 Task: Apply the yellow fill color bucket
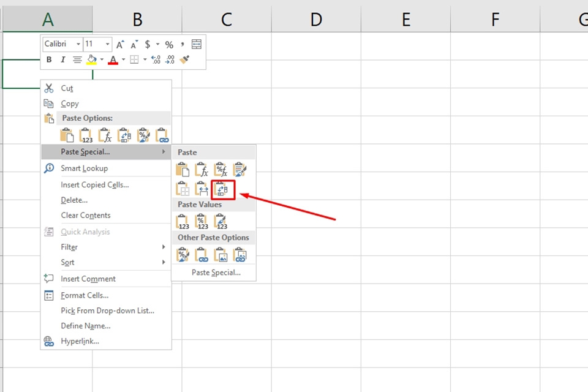click(91, 59)
